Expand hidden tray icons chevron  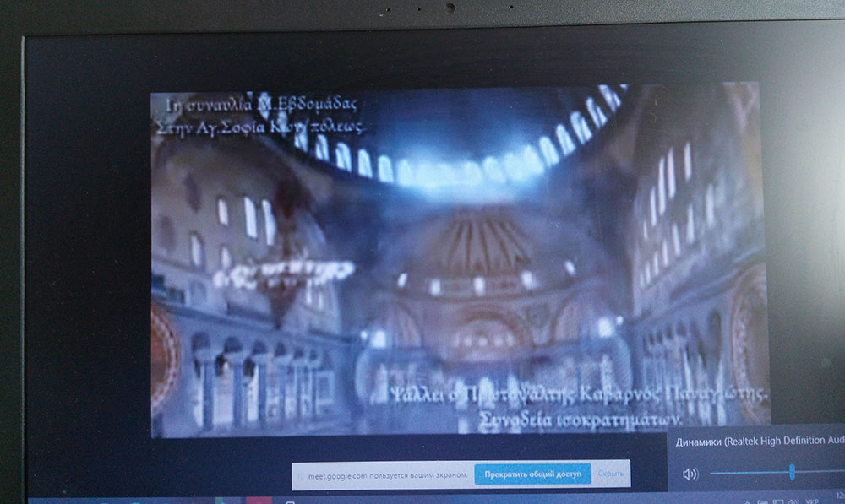coord(747,501)
